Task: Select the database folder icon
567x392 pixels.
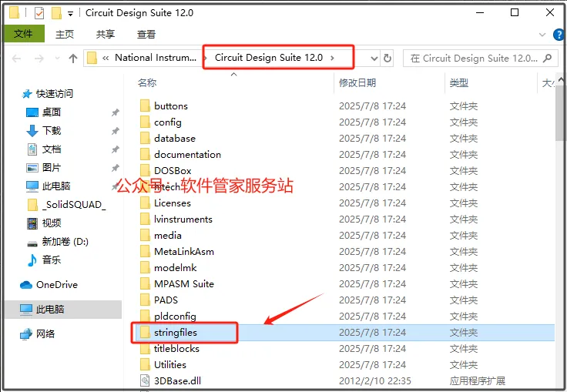Action: pos(145,138)
